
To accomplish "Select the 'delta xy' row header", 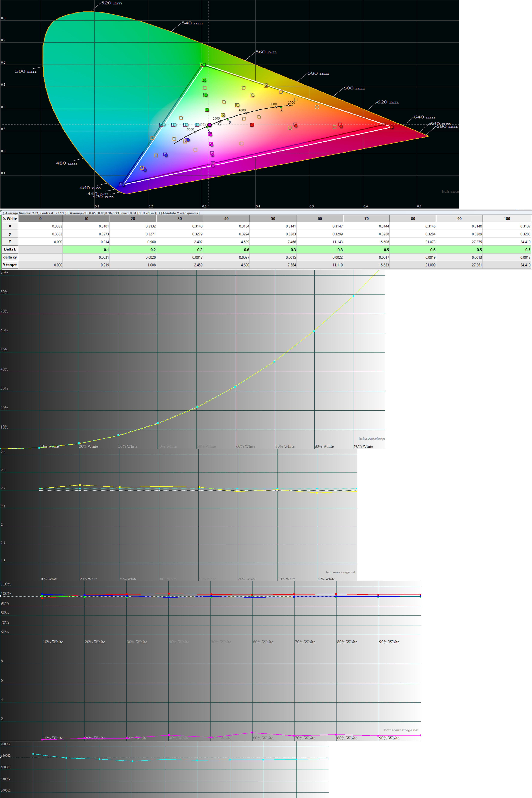I will 10,257.
